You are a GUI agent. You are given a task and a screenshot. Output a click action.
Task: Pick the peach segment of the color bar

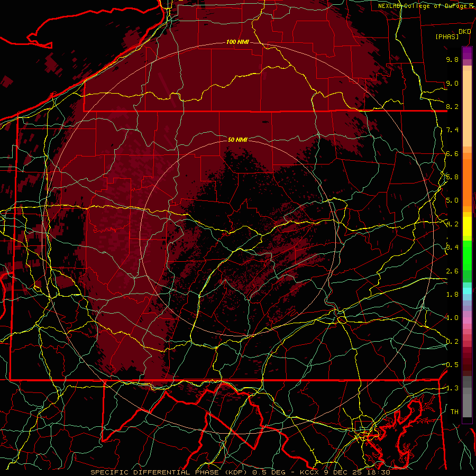467,108
